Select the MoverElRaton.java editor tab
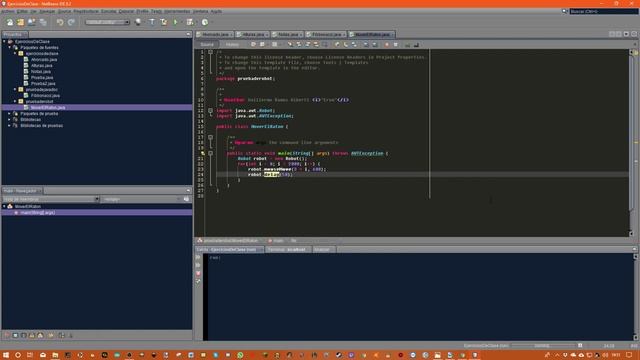Screen dimensions: 640x360 click(372, 34)
